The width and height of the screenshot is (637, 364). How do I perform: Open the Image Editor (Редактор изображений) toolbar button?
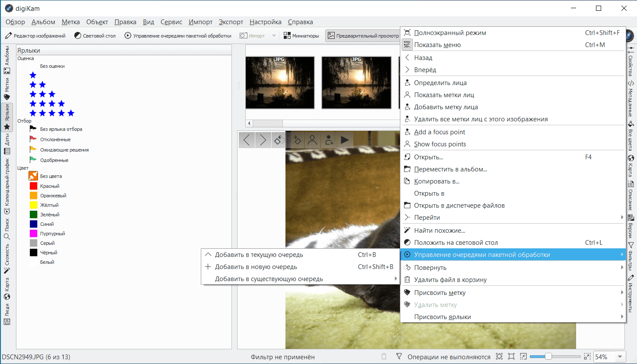35,36
